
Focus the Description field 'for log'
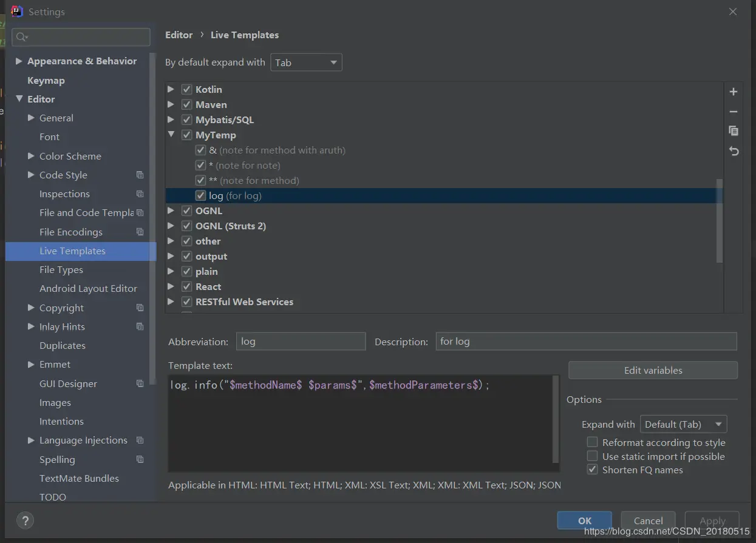pos(586,342)
